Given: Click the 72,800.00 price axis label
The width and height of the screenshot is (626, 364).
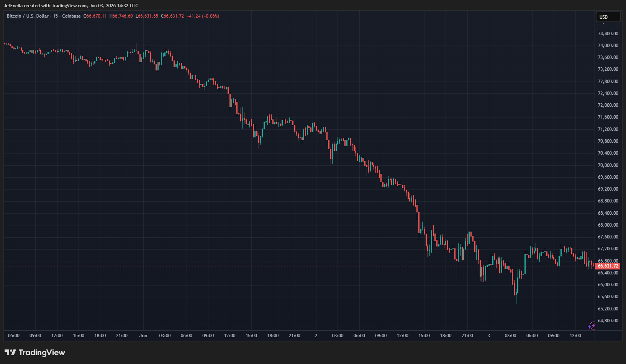Looking at the screenshot, I should pyautogui.click(x=608, y=82).
